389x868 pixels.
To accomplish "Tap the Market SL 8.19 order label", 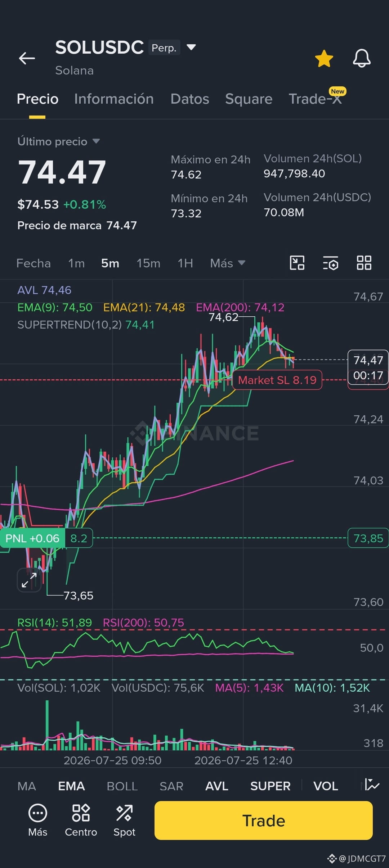I will click(x=277, y=380).
